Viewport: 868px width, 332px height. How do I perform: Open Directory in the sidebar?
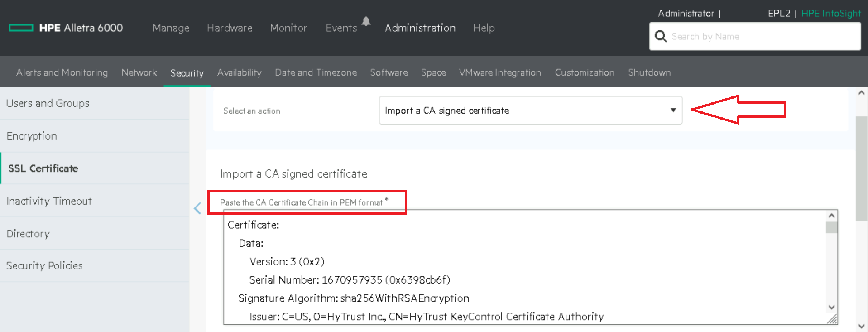[95, 234]
